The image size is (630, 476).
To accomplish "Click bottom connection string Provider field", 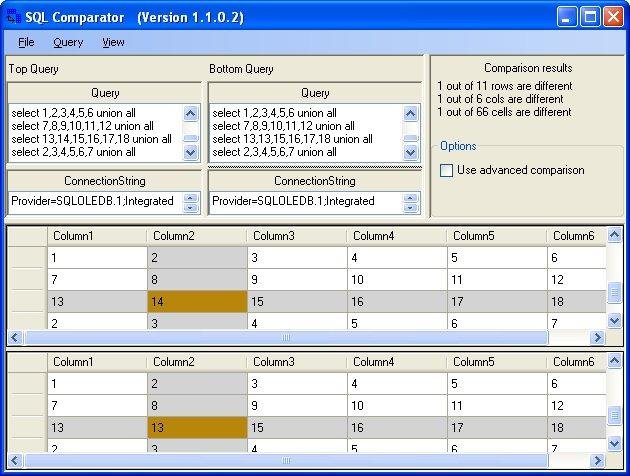I will (x=305, y=201).
